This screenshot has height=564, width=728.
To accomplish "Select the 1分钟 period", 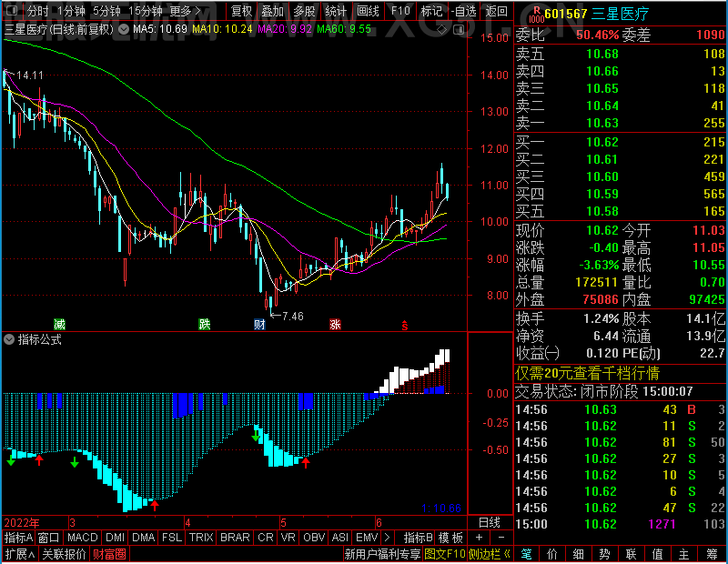I will [x=71, y=11].
